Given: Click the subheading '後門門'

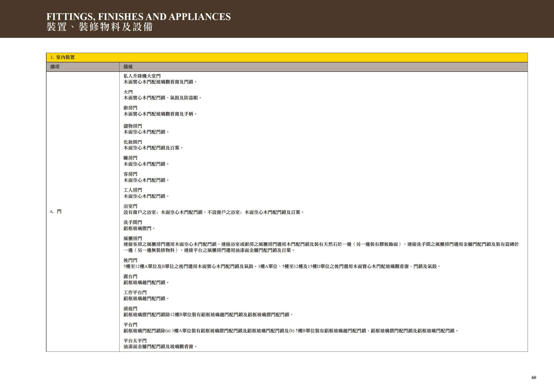Looking at the screenshot, I should 130,260.
